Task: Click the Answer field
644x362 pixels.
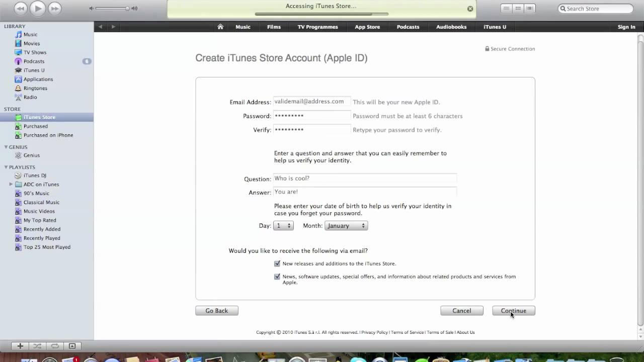Action: pos(365,192)
